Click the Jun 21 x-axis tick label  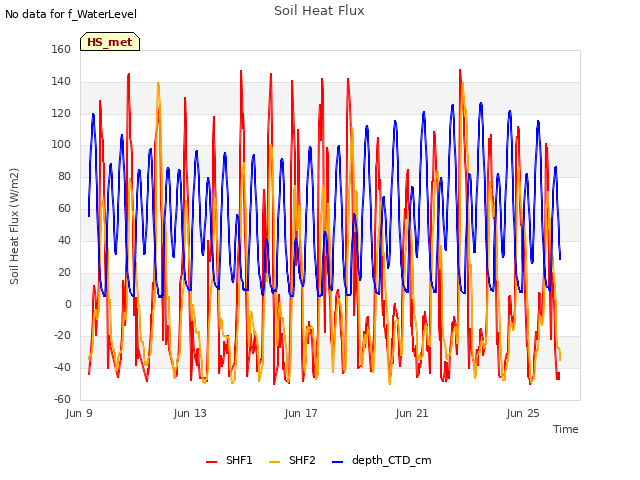click(x=412, y=413)
